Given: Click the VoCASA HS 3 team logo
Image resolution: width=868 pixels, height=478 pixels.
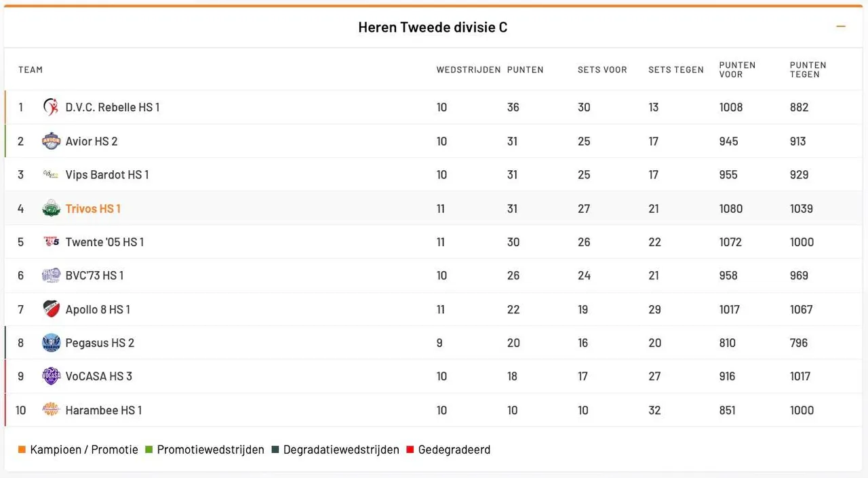Looking at the screenshot, I should click(51, 376).
